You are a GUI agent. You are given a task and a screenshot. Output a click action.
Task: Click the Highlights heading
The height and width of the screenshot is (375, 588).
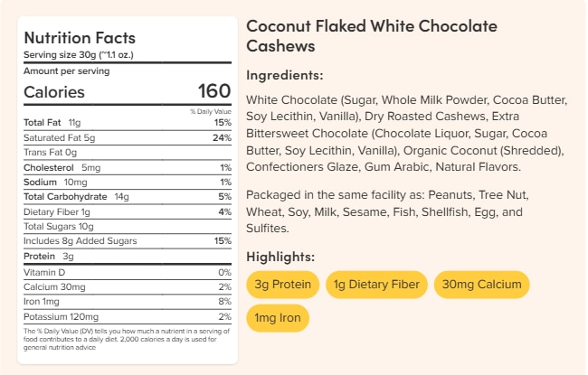[x=280, y=256]
